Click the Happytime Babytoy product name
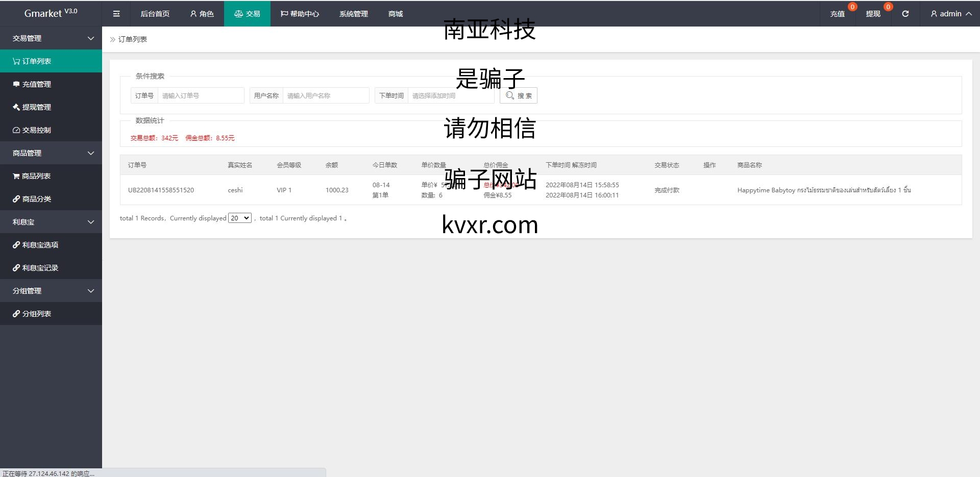The height and width of the screenshot is (477, 980). [x=824, y=190]
